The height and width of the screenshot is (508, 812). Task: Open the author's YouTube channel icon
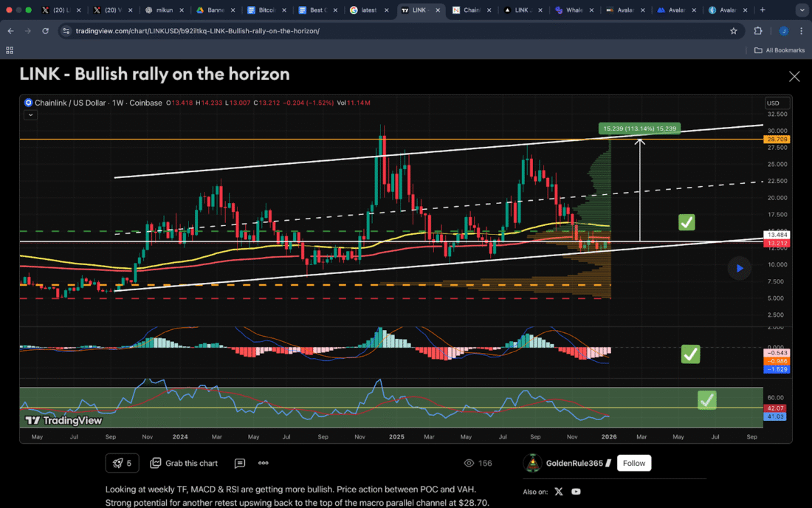[x=576, y=492]
